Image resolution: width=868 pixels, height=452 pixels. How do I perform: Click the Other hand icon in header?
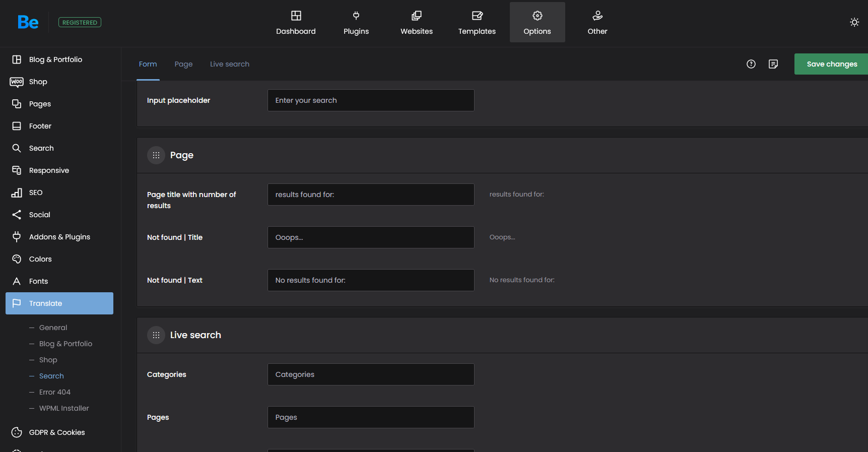tap(597, 16)
